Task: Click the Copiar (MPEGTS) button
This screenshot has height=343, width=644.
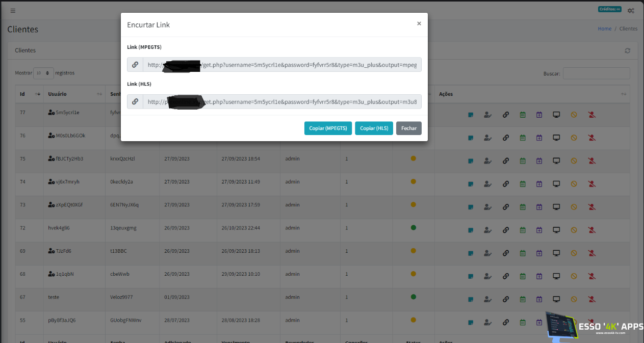Action: pyautogui.click(x=328, y=128)
